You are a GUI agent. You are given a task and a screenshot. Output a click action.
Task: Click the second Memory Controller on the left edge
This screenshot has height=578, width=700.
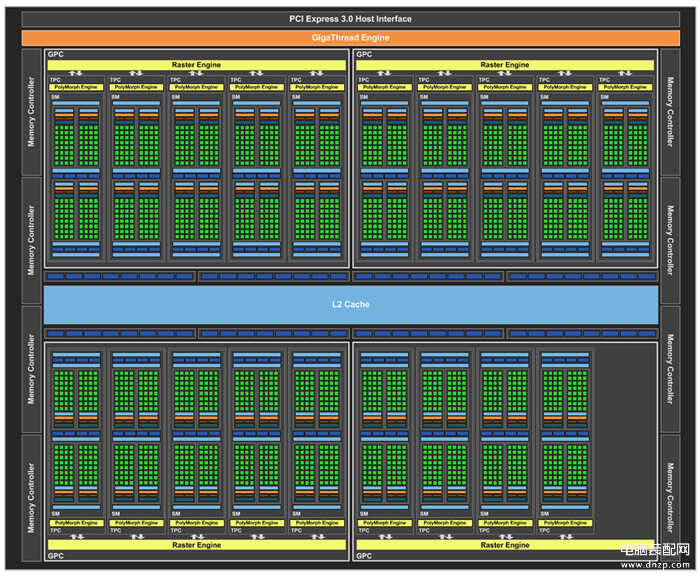point(31,241)
